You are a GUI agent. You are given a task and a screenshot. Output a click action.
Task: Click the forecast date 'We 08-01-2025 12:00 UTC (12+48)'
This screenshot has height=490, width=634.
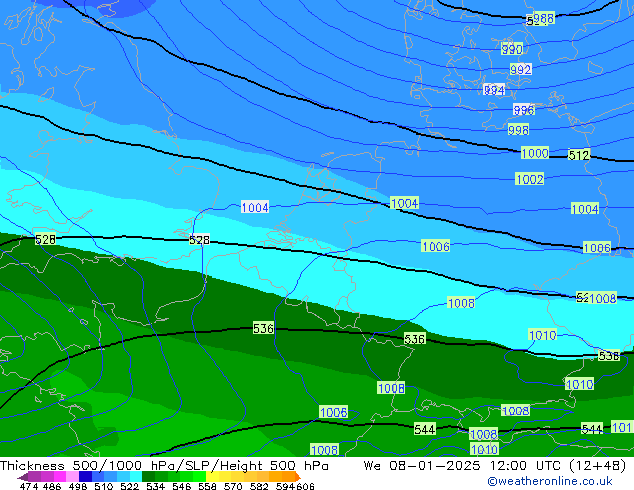495,466
